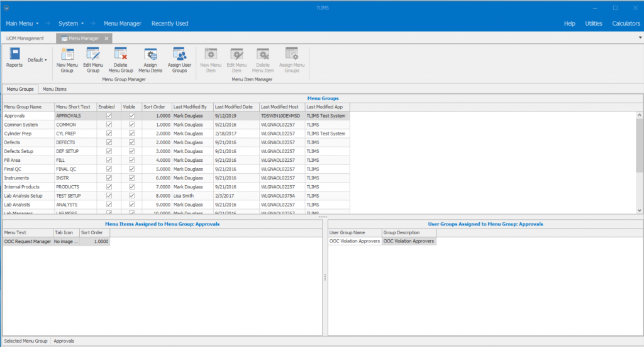Open the System dropdown menu
Image resolution: width=644 pixels, height=347 pixels.
71,23
